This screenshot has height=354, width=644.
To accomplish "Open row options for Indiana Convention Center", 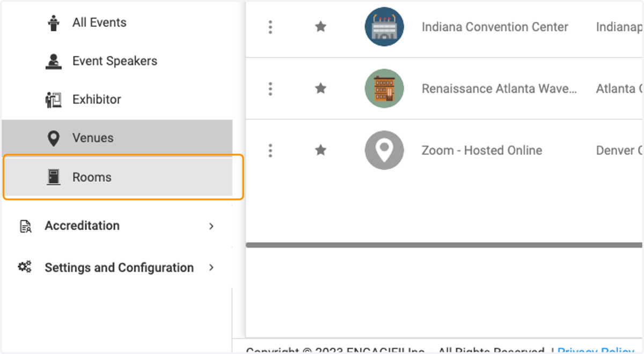I will (270, 27).
